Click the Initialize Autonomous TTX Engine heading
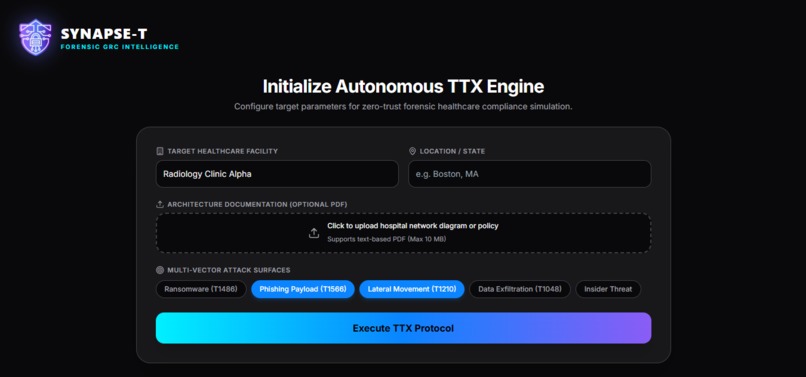The image size is (806, 377). click(x=404, y=86)
